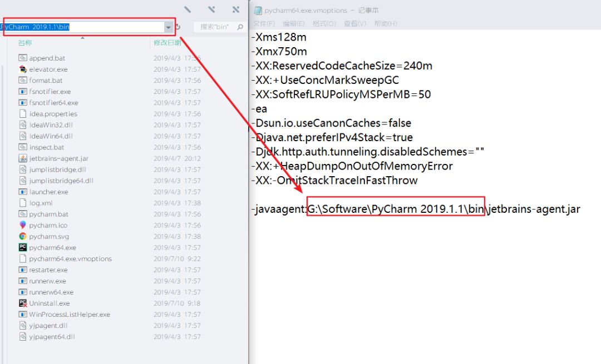Click the 2019/7/10 9:18 date cell

(177, 303)
